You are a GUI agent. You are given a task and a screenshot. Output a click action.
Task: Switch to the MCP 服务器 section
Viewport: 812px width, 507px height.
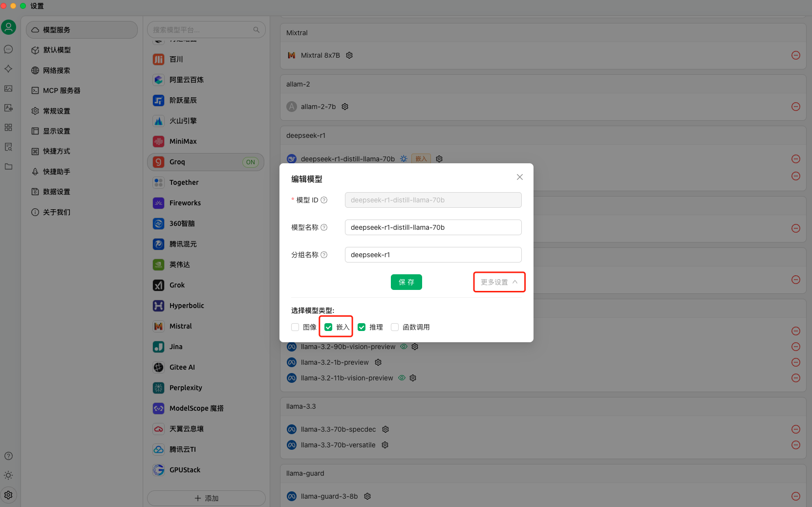pos(61,90)
